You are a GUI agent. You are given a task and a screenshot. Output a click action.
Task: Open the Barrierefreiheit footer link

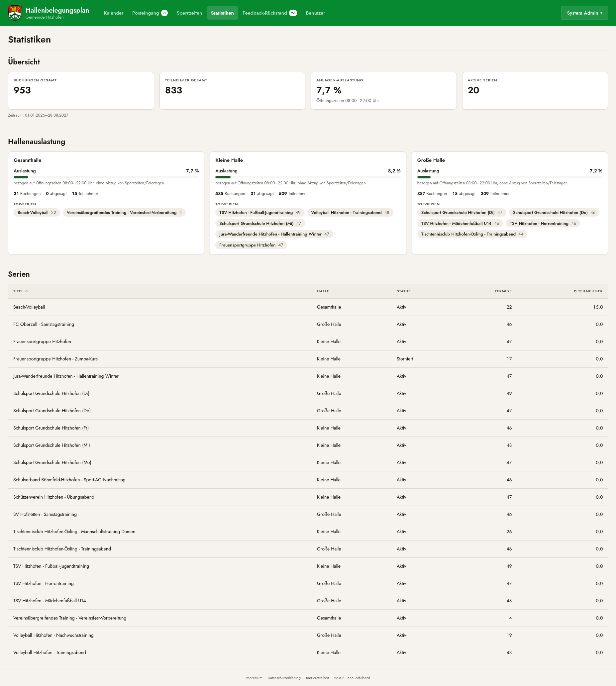tap(318, 678)
